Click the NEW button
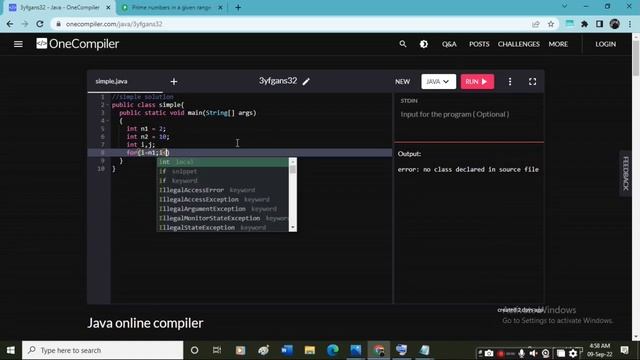640x360 pixels. [402, 82]
